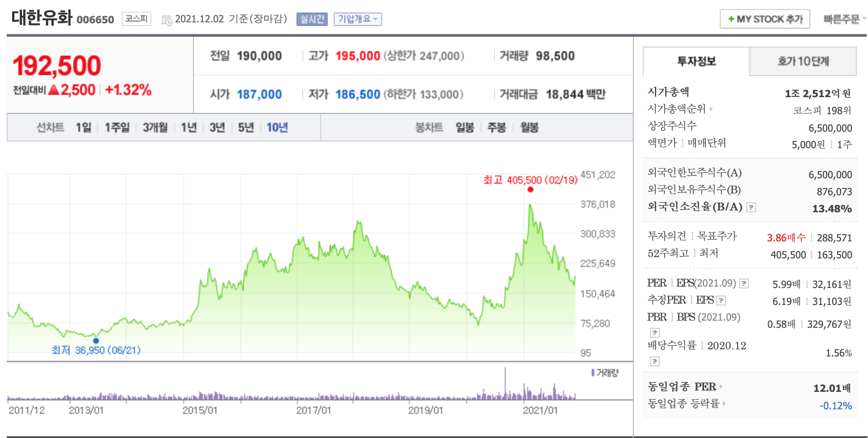Viewport: 868px width, 438px height.
Task: Click the red 최고 405,500 marker dot
Action: tap(530, 189)
